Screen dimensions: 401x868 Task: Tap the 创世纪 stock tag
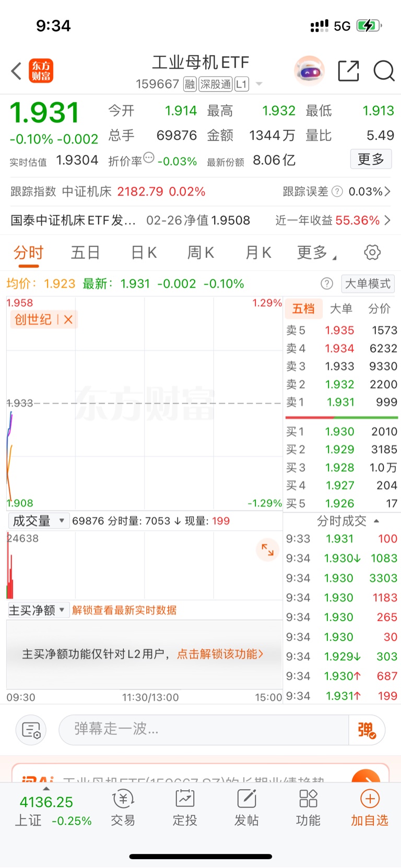pyautogui.click(x=33, y=319)
